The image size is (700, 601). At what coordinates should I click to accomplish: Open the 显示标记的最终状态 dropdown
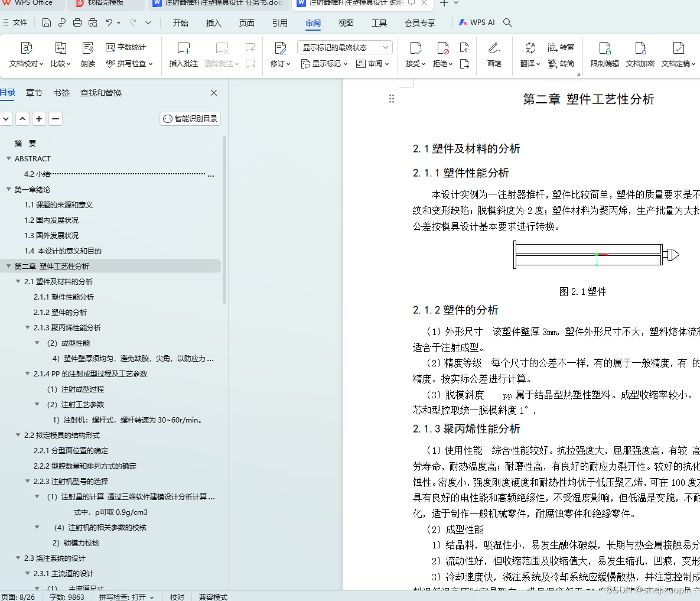click(x=344, y=47)
